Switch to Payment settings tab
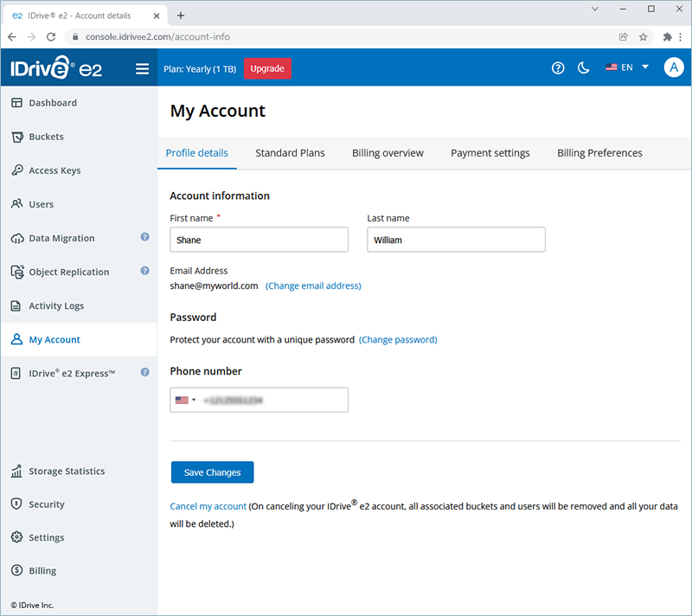Screen dimensions: 692x616 point(490,152)
